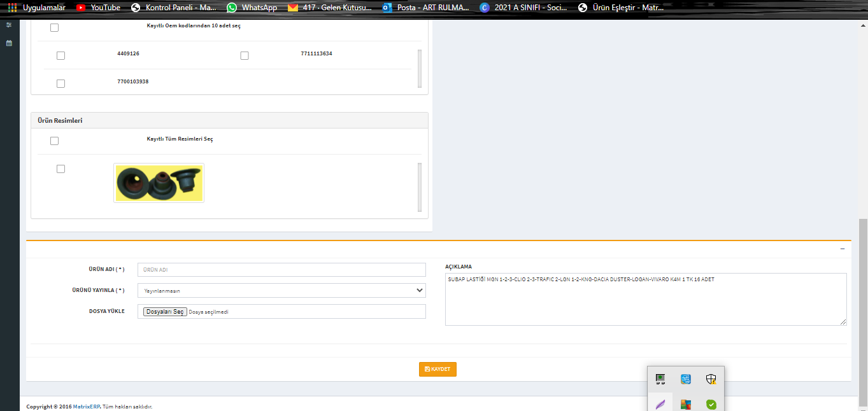Click the sliders settings icon in sidebar

[9, 25]
